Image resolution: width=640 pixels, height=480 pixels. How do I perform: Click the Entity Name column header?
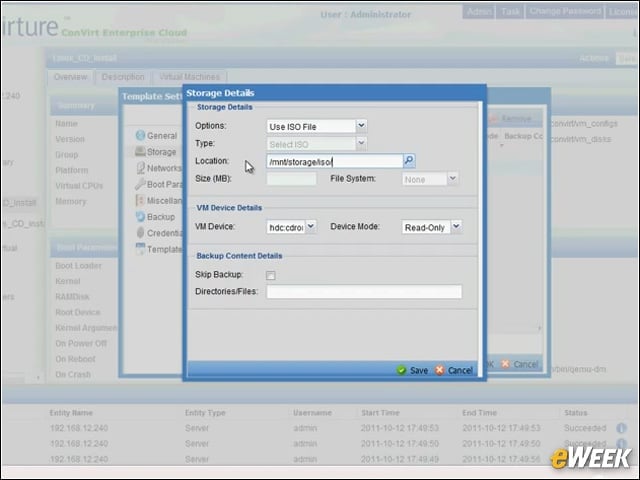tap(71, 413)
